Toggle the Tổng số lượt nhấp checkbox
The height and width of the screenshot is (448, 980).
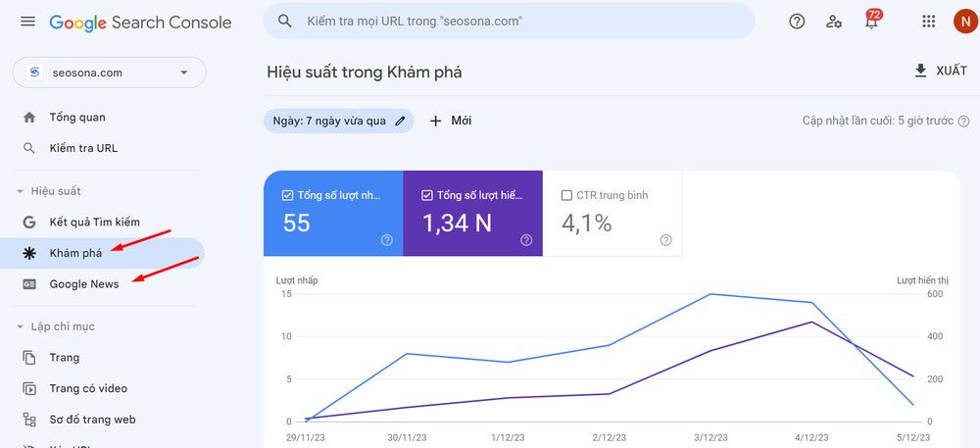(x=287, y=195)
